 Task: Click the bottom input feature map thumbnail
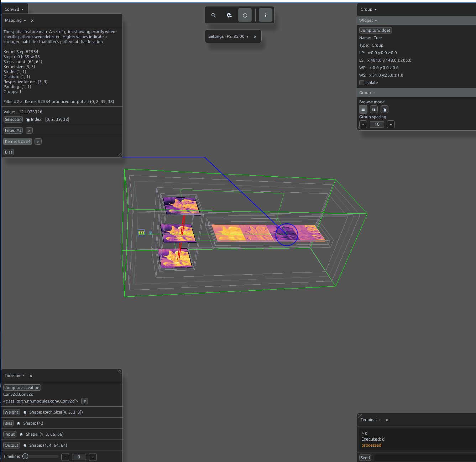coord(175,258)
